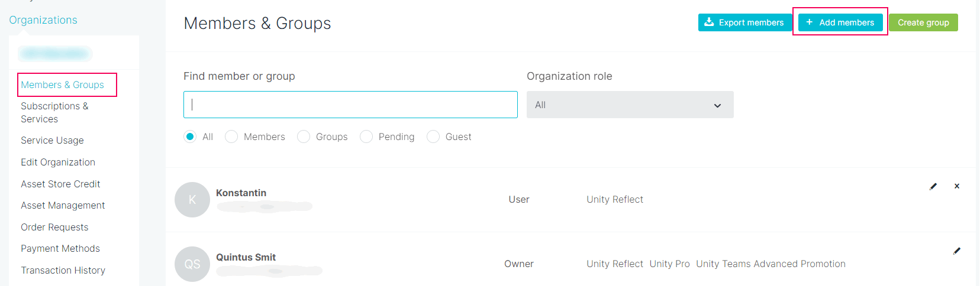Choose the Pending radio button
This screenshot has height=286, width=980.
click(366, 136)
